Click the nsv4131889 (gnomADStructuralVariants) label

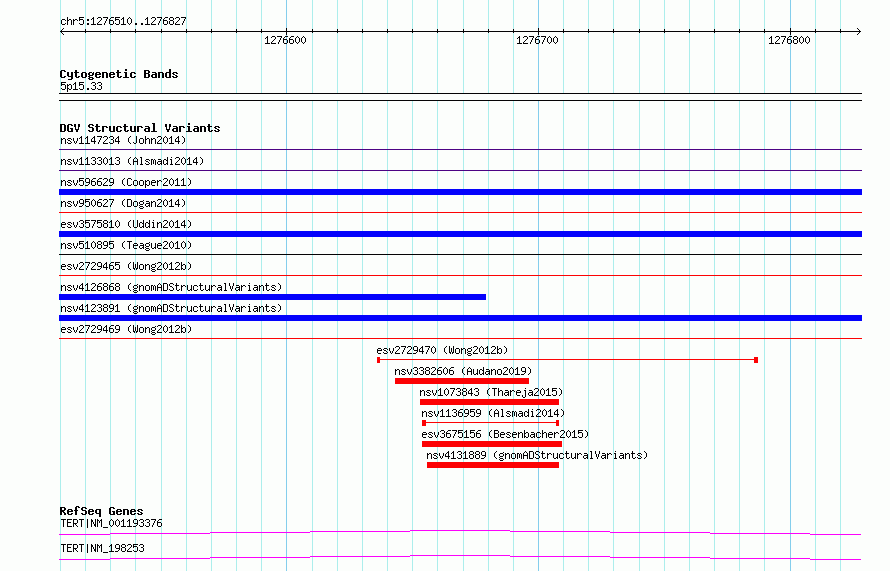tap(537, 455)
